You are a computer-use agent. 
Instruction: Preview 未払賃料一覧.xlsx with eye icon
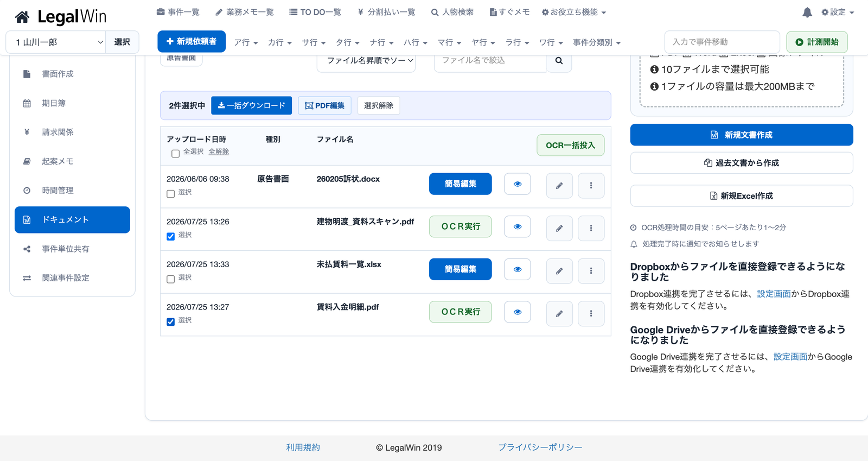(x=518, y=269)
